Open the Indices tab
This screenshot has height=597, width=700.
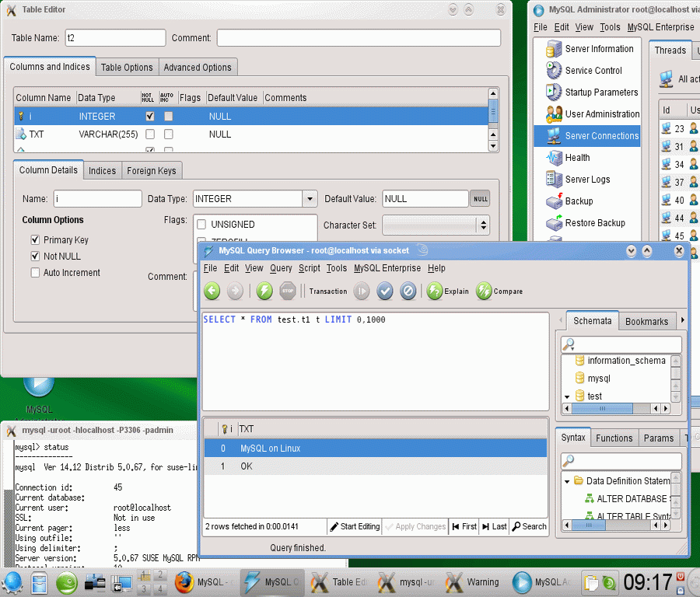(x=102, y=170)
